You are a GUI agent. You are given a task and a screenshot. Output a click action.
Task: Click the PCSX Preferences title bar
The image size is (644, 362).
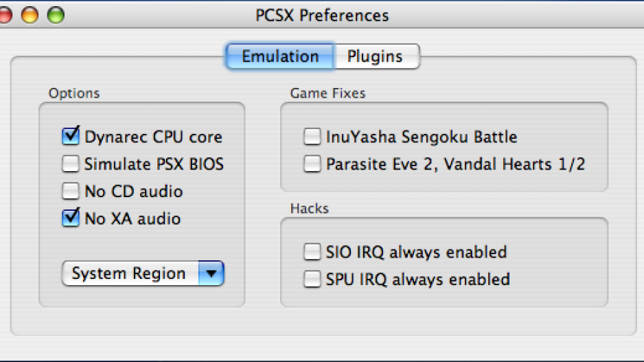tap(322, 14)
